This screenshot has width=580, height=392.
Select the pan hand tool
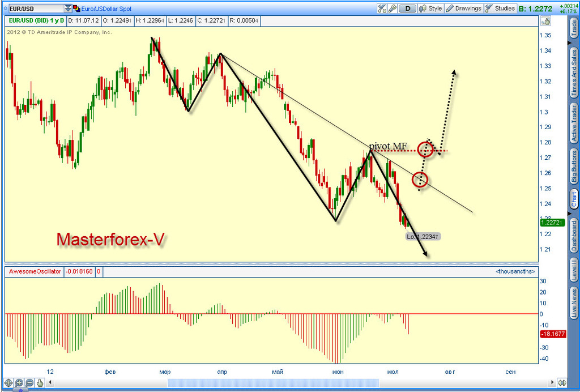[40, 382]
